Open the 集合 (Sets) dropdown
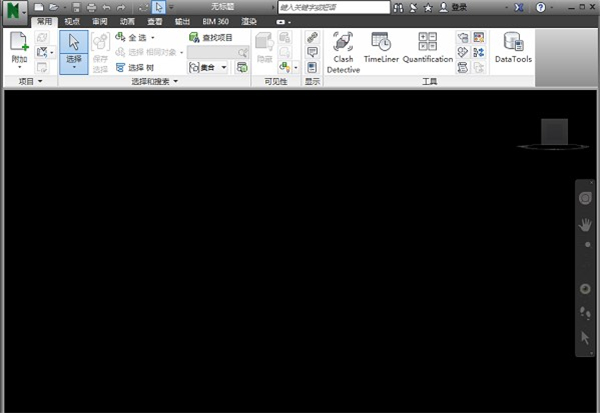The width and height of the screenshot is (600, 413). coord(207,68)
